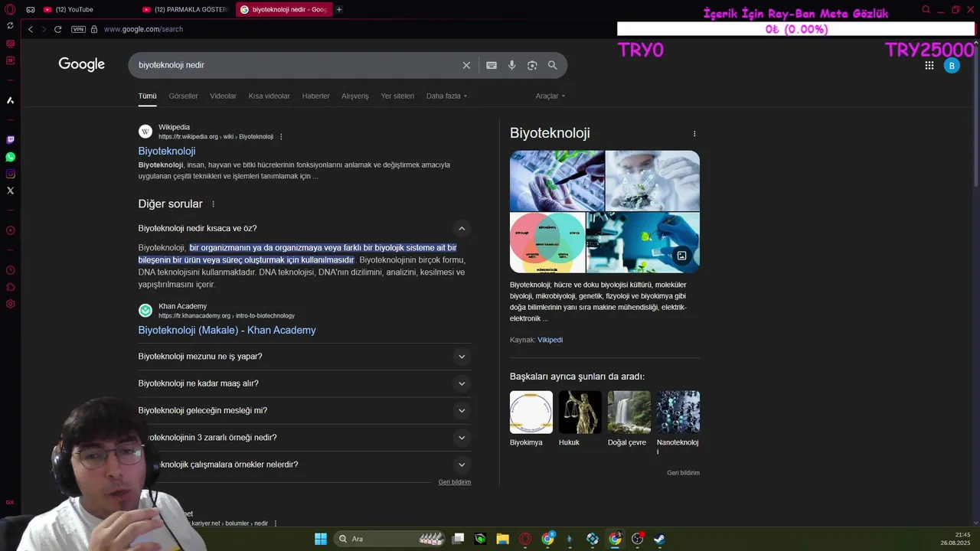Open Diğer sorular three-dot options
980x551 pixels.
(x=213, y=204)
